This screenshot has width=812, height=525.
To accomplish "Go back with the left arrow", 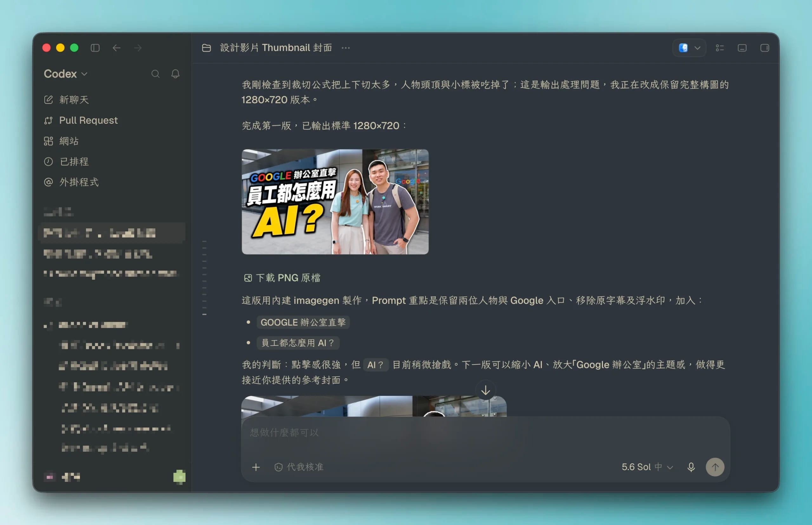I will (x=117, y=48).
